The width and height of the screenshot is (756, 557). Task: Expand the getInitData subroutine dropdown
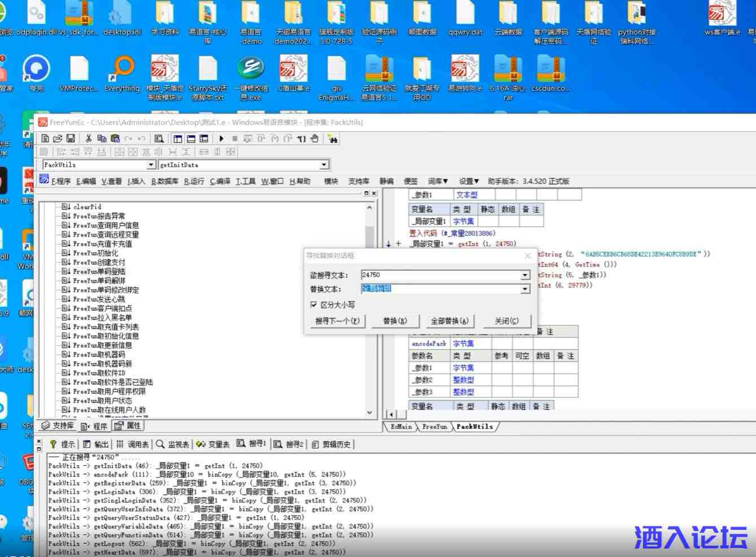324,165
